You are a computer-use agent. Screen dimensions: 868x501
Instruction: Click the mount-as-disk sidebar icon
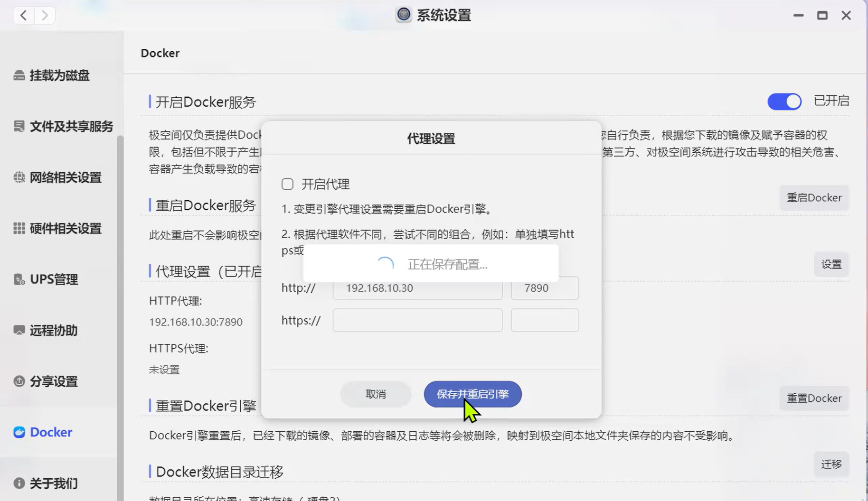(19, 75)
